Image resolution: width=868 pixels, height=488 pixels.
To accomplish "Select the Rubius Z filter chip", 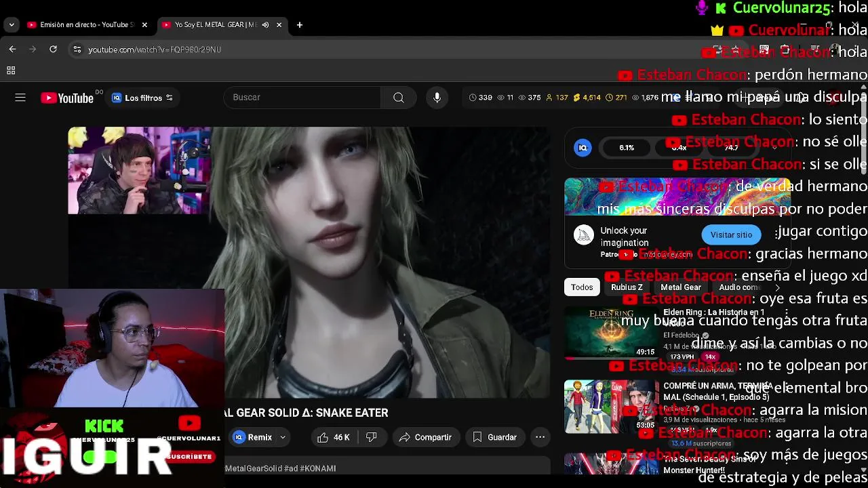I will (627, 287).
